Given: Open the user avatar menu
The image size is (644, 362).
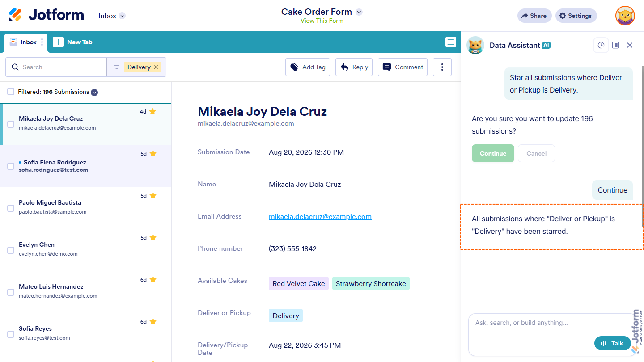Looking at the screenshot, I should click(625, 16).
